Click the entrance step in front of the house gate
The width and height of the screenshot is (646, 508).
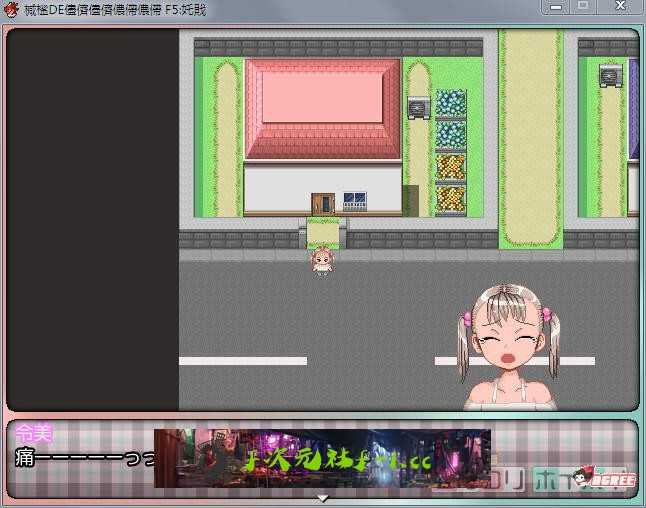pos(322,234)
